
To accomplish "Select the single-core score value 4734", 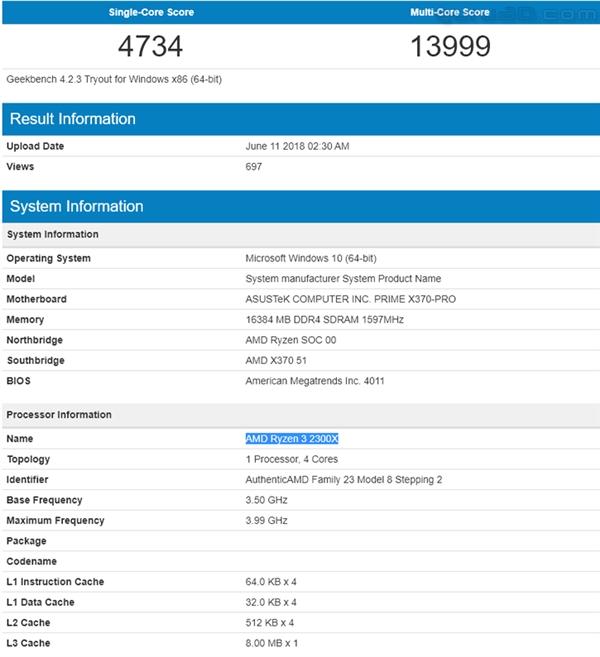I will tap(151, 47).
